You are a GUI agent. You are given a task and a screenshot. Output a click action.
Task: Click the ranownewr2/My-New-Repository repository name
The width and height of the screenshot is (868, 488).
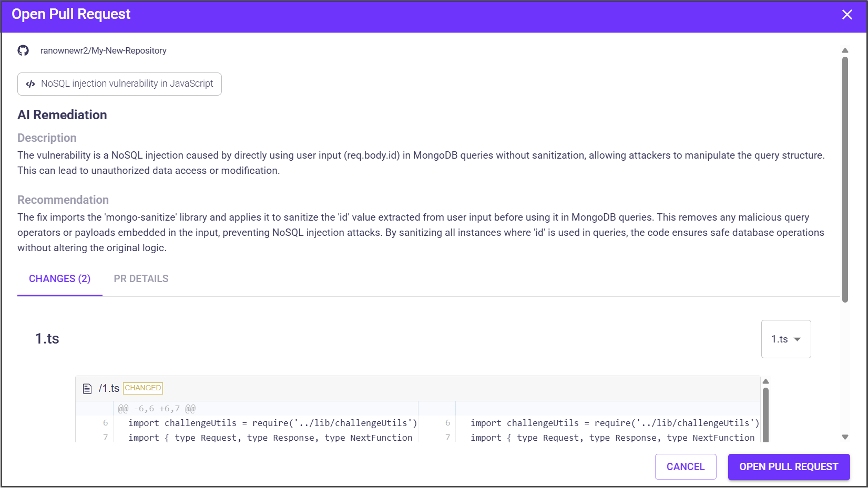tap(103, 50)
